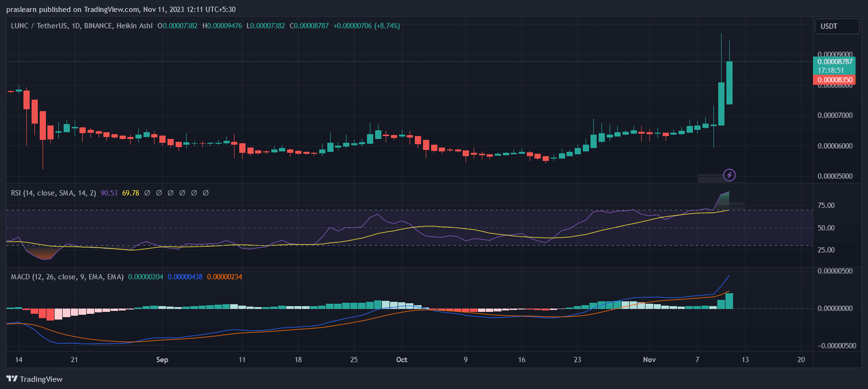Click the Oct label on time axis

(x=401, y=360)
